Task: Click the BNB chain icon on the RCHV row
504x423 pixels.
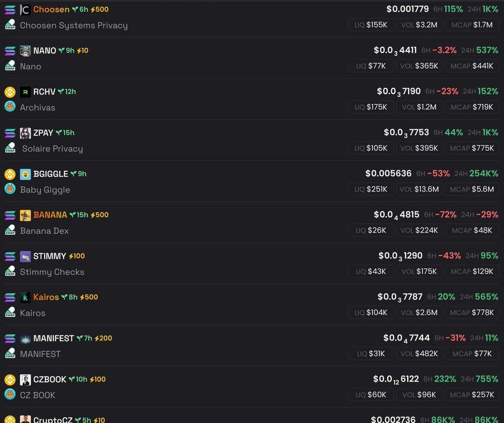Action: point(10,92)
